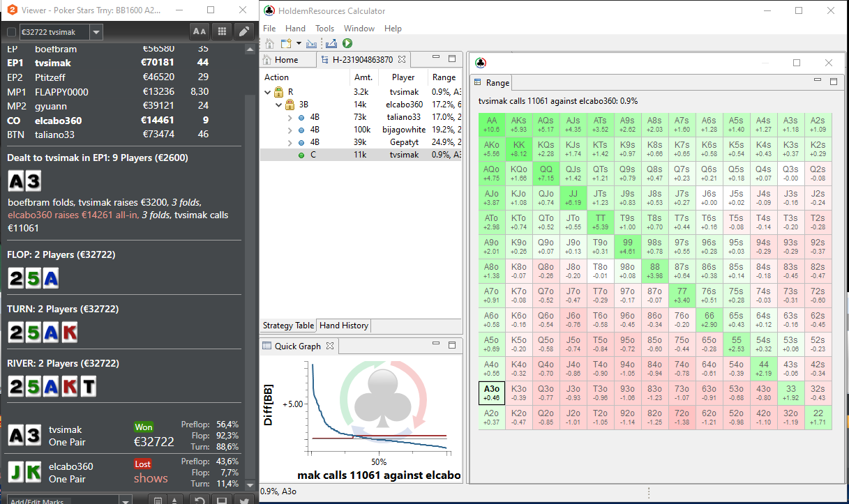The width and height of the screenshot is (849, 504).
Task: Click the Range column header
Action: click(444, 77)
